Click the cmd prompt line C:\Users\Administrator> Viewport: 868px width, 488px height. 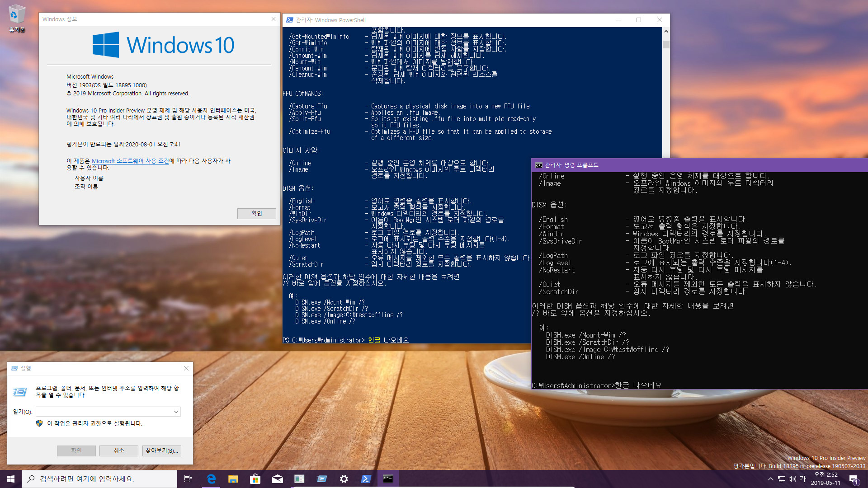point(573,385)
